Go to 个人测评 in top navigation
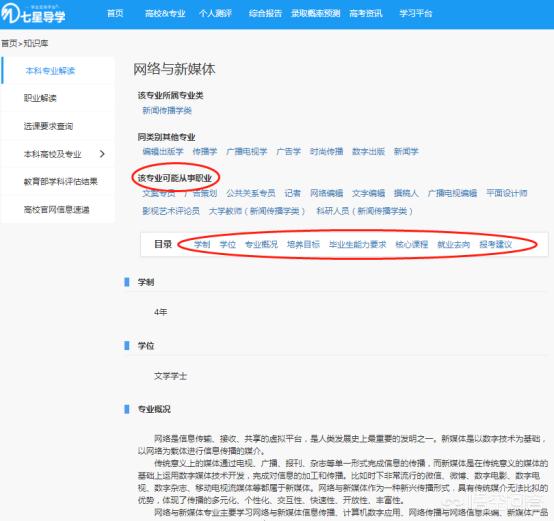This screenshot has height=521, width=554. [215, 13]
